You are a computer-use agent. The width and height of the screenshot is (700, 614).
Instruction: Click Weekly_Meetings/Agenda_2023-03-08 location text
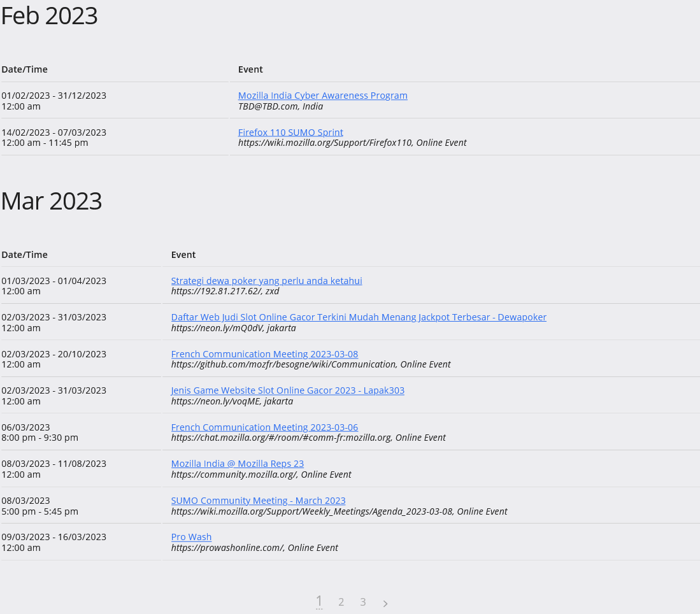pos(339,511)
